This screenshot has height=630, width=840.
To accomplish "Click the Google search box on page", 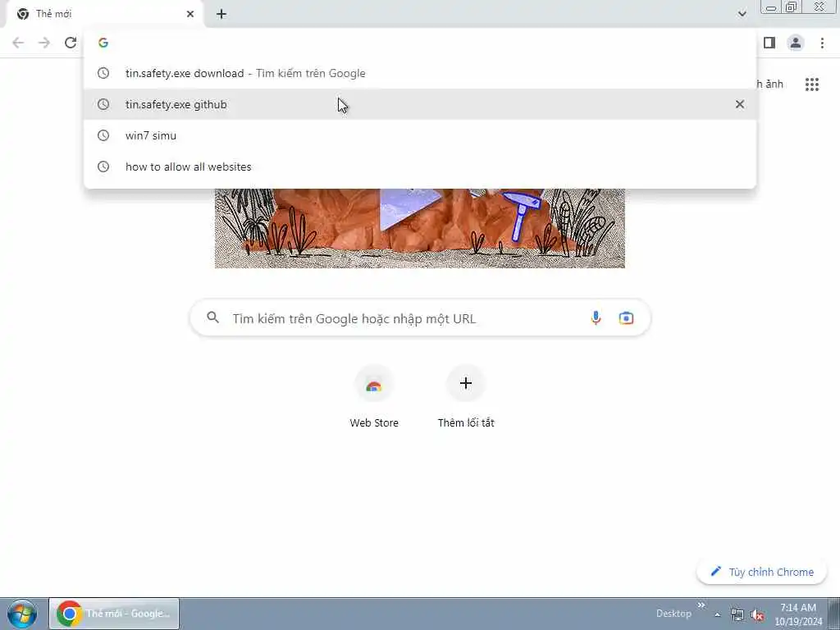I will pyautogui.click(x=420, y=318).
